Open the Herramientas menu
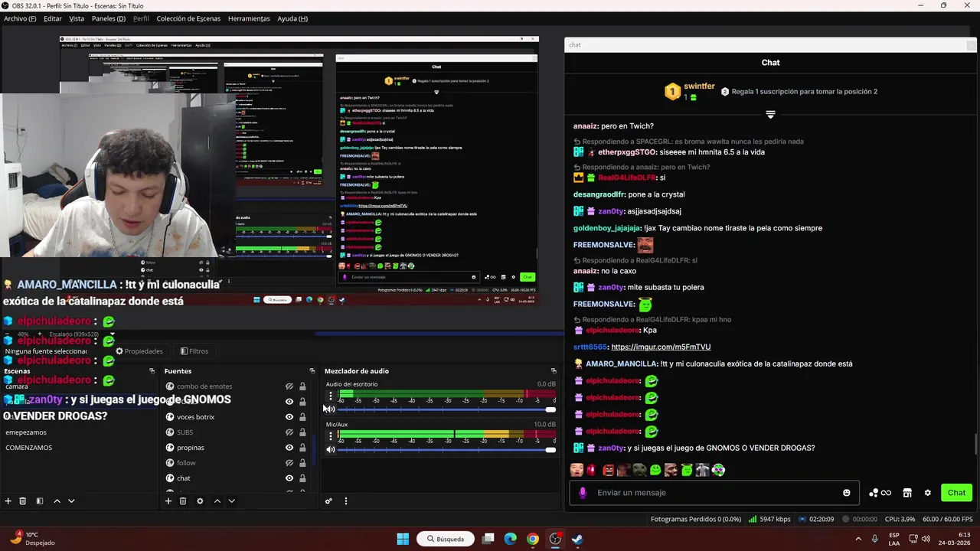The width and height of the screenshot is (980, 551). point(249,18)
